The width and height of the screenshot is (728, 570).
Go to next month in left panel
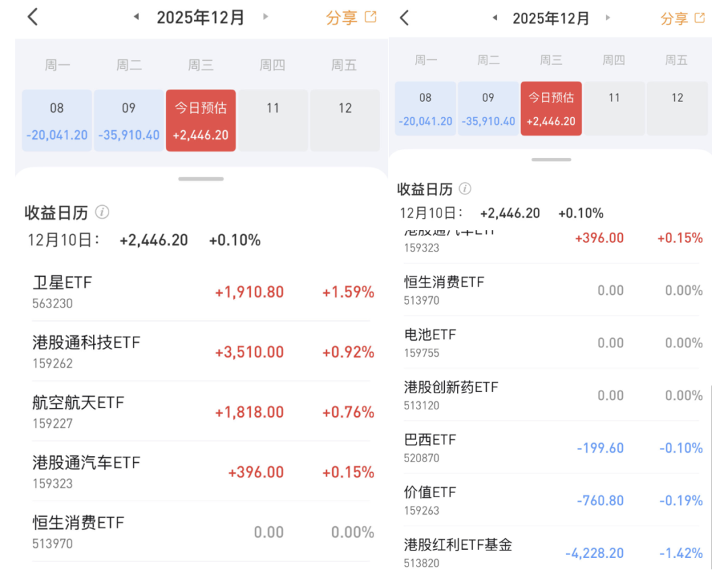[x=266, y=17]
